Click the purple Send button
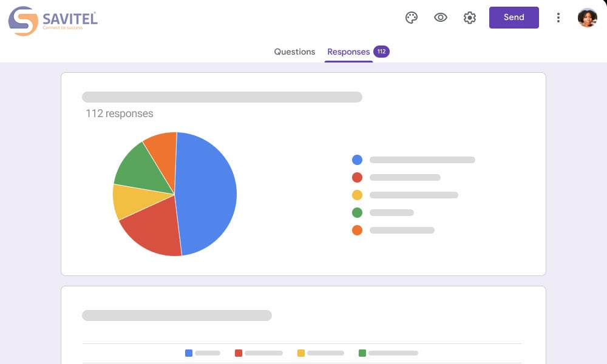 click(514, 18)
